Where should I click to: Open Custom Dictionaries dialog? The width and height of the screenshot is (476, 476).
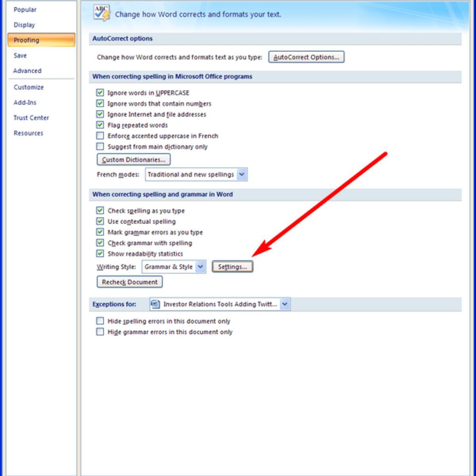134,160
